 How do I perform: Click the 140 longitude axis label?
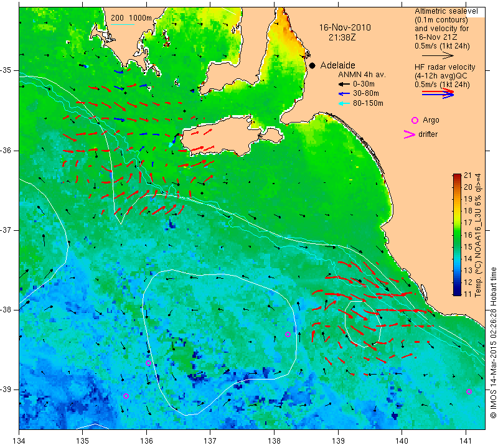(402, 441)
